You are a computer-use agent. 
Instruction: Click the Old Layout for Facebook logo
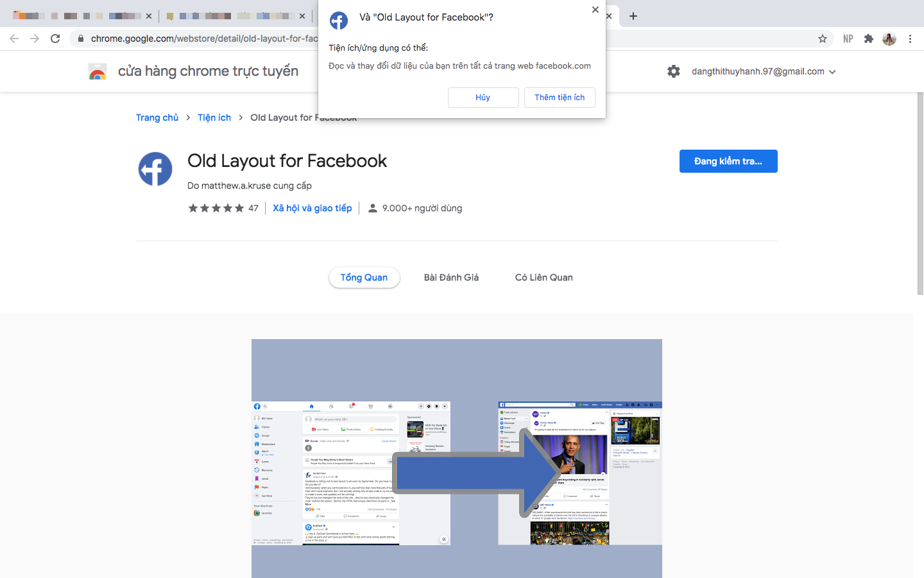click(x=155, y=169)
